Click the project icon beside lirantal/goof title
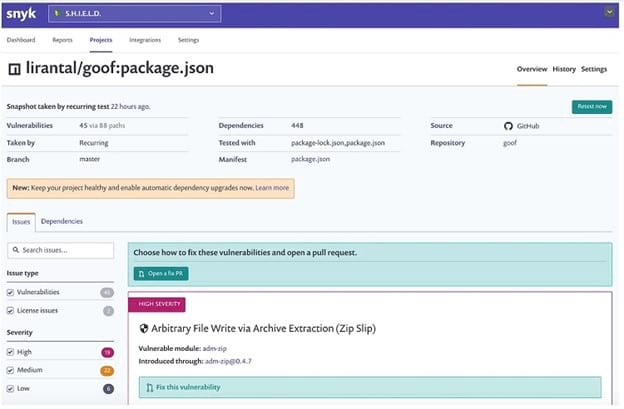624x409 pixels. point(14,69)
